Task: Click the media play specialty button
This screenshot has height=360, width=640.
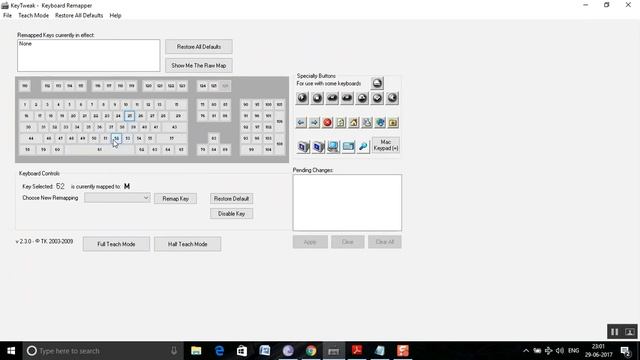Action: (x=302, y=98)
